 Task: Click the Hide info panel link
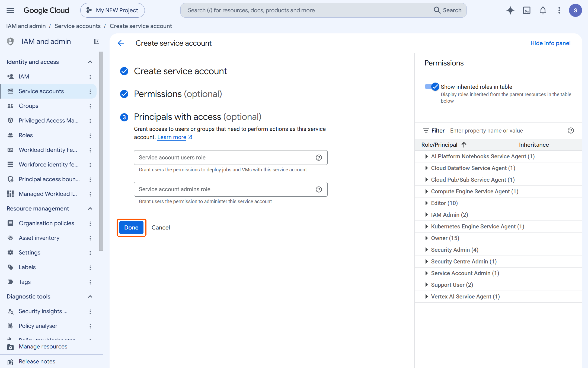550,43
